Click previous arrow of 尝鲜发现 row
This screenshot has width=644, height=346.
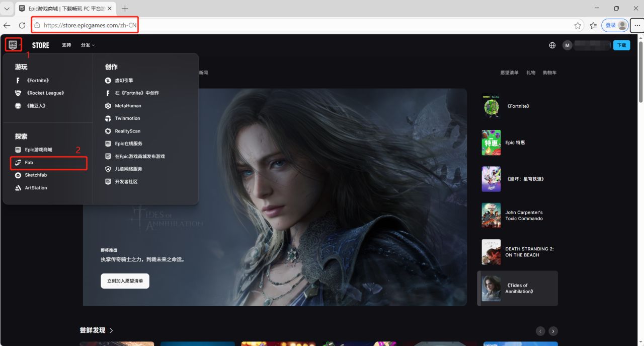pos(540,331)
